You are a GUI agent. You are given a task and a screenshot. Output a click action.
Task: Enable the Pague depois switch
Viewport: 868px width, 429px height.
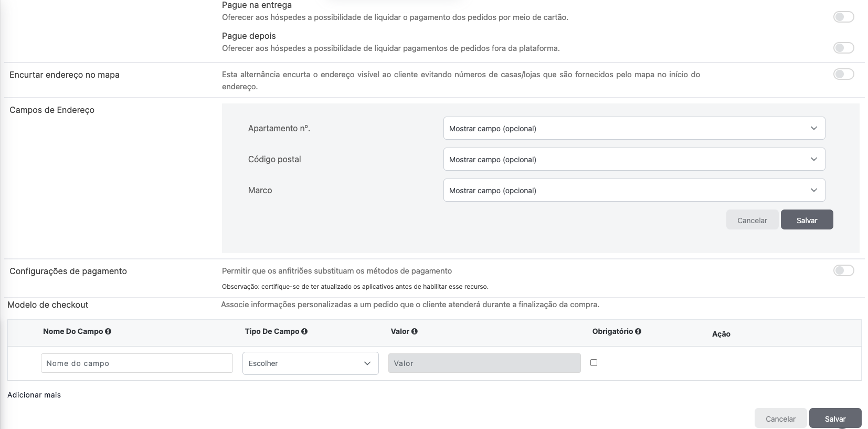843,48
